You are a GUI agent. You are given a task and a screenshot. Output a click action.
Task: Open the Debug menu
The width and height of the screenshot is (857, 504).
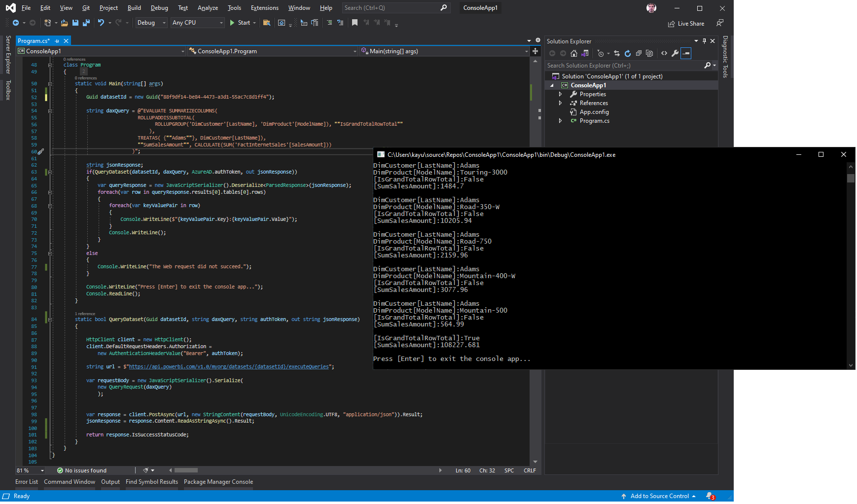click(159, 7)
